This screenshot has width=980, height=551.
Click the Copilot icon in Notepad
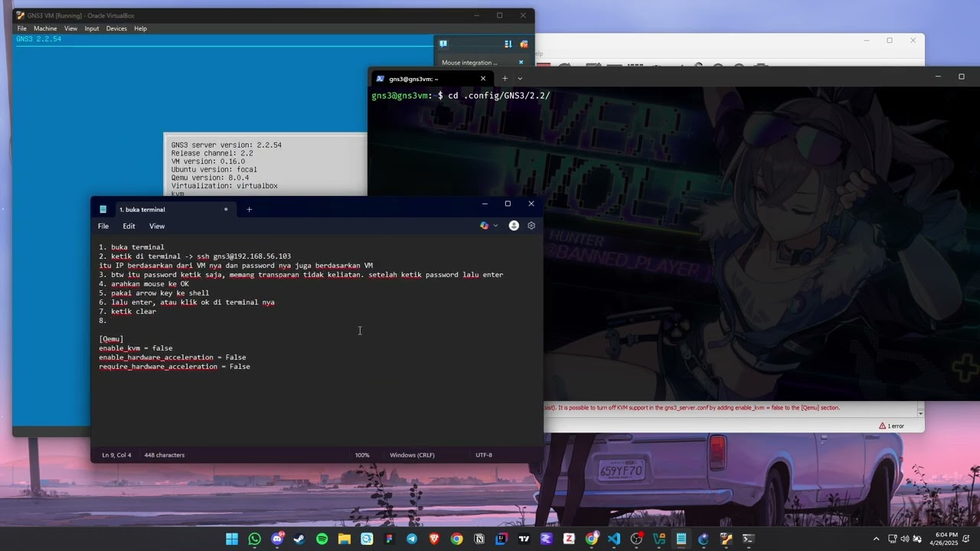click(x=484, y=226)
